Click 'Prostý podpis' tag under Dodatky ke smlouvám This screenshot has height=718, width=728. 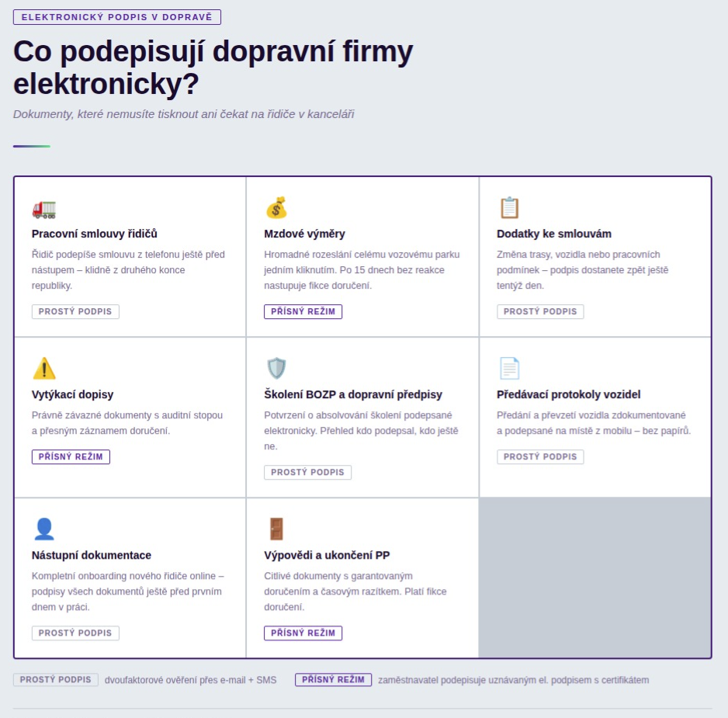pyautogui.click(x=540, y=311)
